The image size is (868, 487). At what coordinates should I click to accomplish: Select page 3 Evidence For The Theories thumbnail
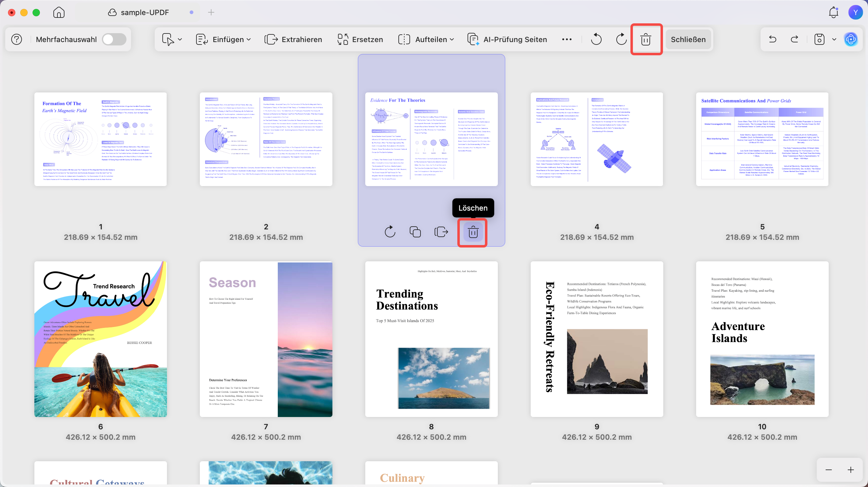click(431, 139)
